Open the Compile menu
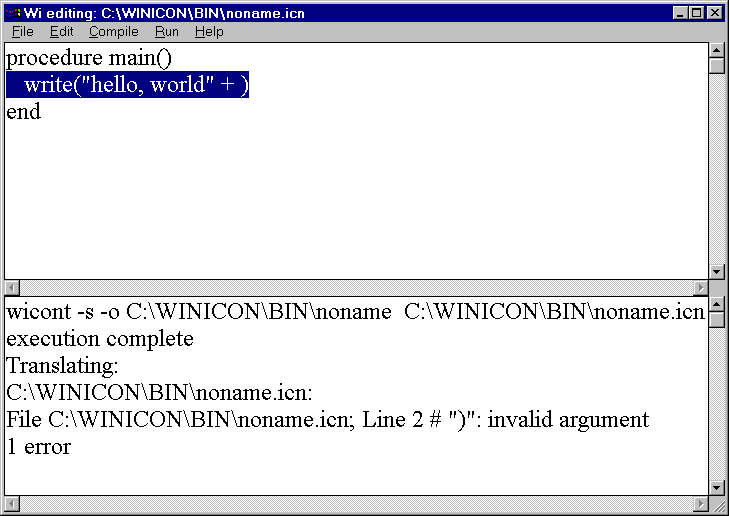This screenshot has width=729, height=516. pyautogui.click(x=113, y=32)
